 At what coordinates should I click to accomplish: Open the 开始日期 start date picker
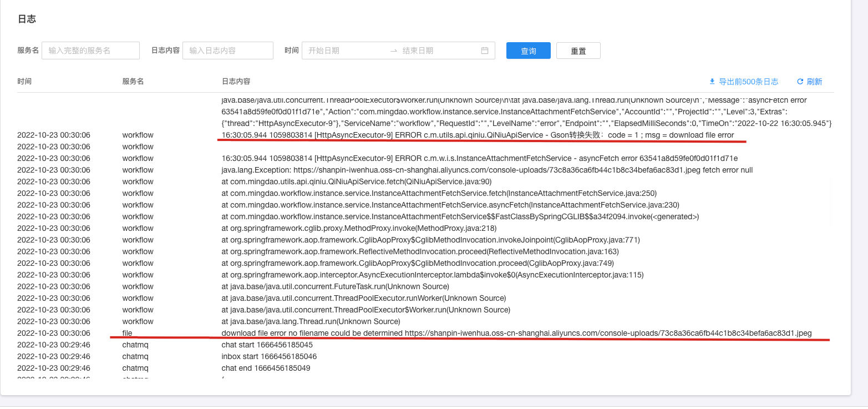click(x=338, y=50)
